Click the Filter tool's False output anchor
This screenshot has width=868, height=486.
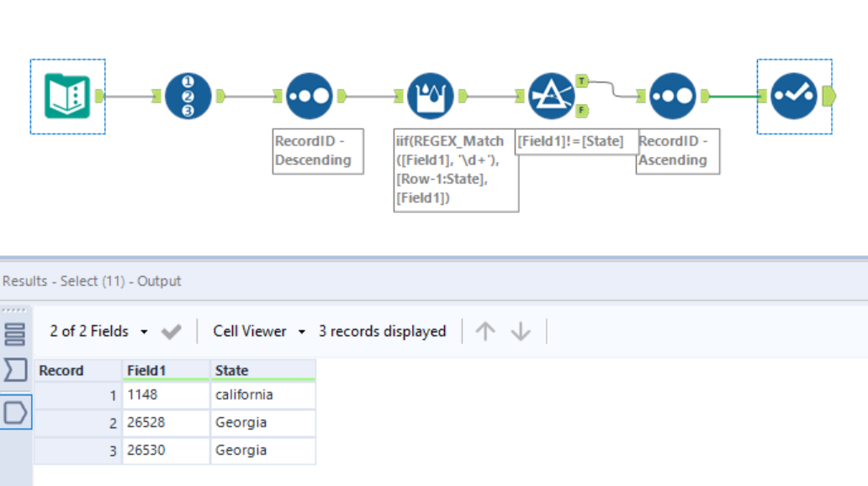(583, 110)
